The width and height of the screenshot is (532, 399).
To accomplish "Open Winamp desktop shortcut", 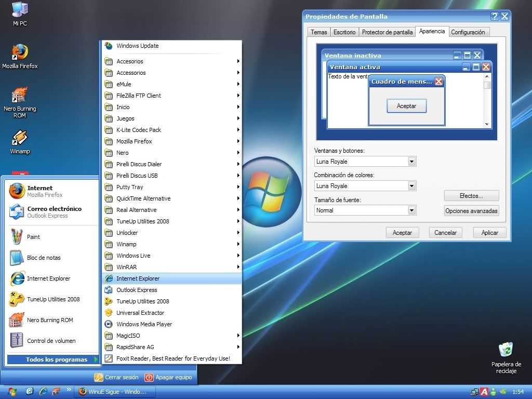I will point(20,139).
